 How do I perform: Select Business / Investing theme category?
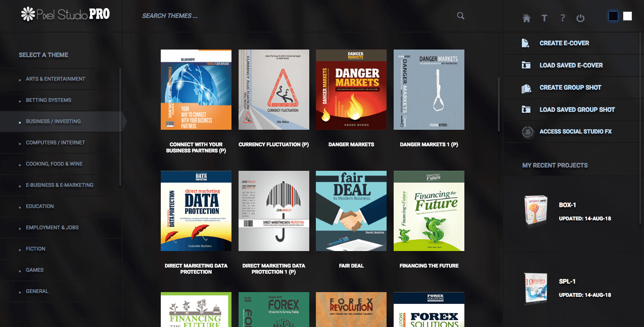coord(53,121)
